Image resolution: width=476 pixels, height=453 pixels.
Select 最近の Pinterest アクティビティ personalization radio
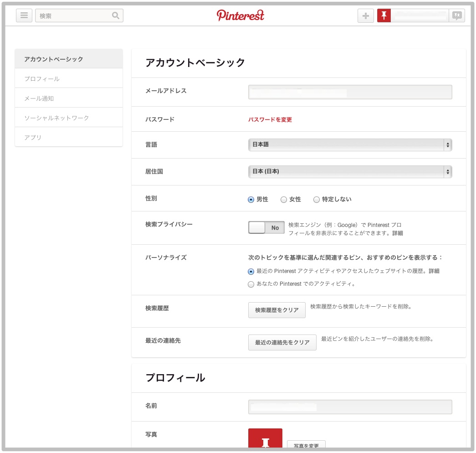(251, 272)
